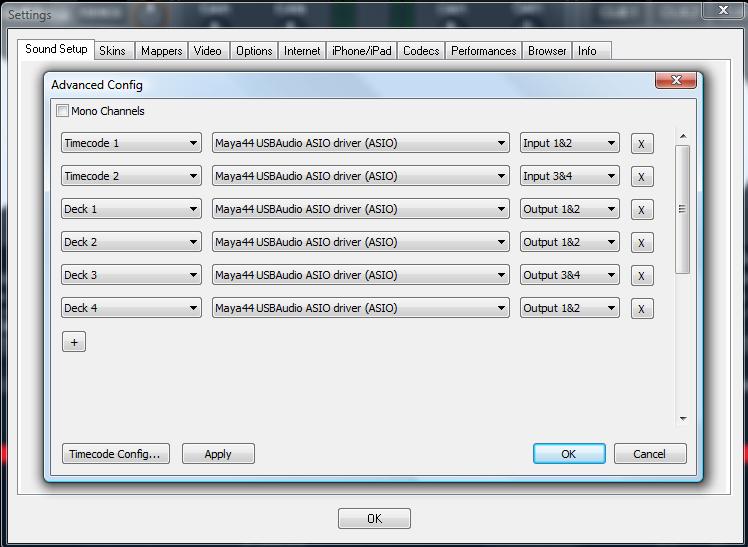The image size is (748, 547).
Task: Click the scroll up arrow in channel list
Action: point(683,136)
